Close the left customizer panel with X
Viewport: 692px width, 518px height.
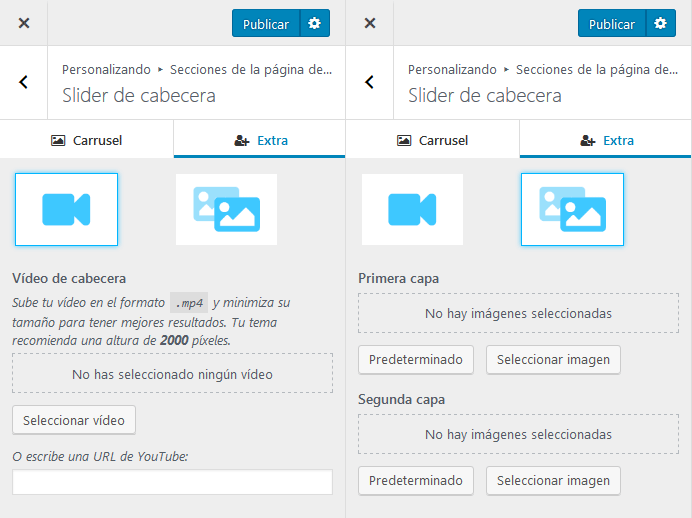click(24, 23)
